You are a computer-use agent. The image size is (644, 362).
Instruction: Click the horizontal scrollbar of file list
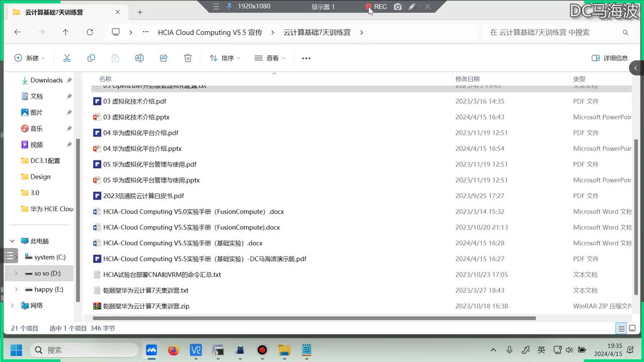(x=314, y=318)
